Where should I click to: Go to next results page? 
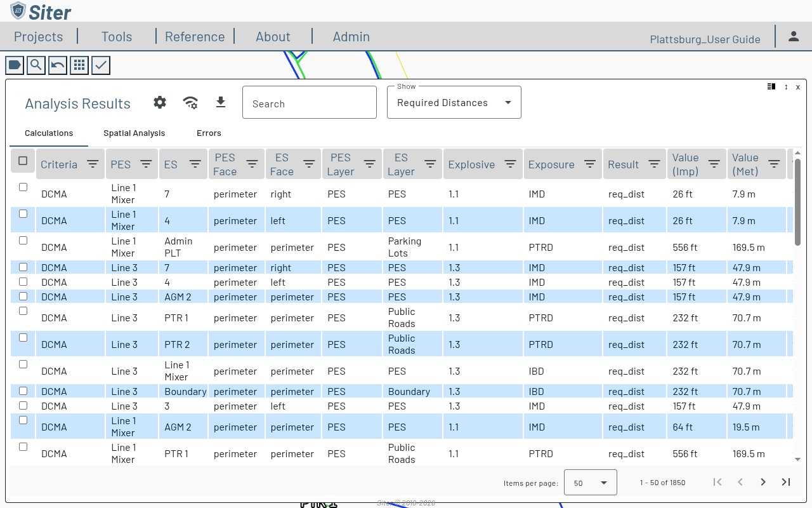tap(763, 482)
